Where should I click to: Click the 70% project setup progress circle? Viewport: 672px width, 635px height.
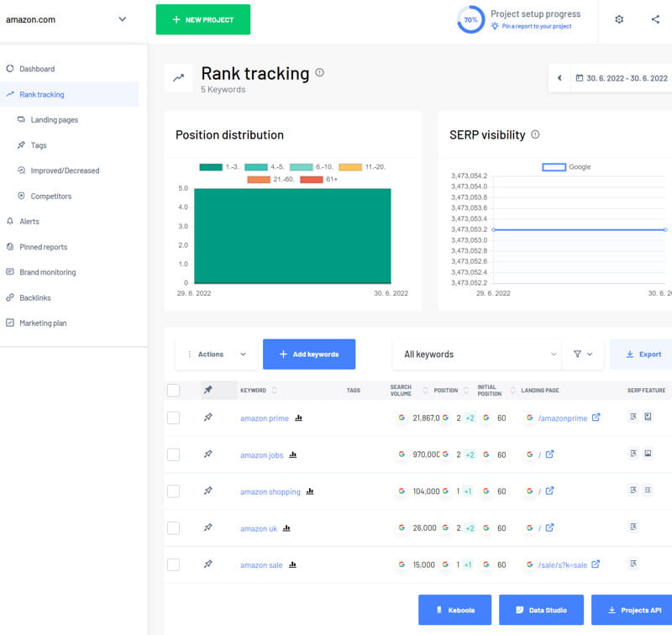pyautogui.click(x=470, y=19)
